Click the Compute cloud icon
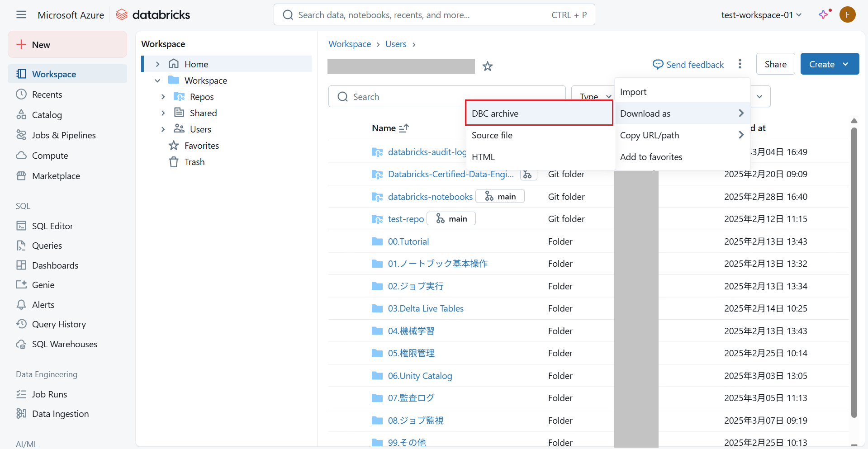 [21, 156]
